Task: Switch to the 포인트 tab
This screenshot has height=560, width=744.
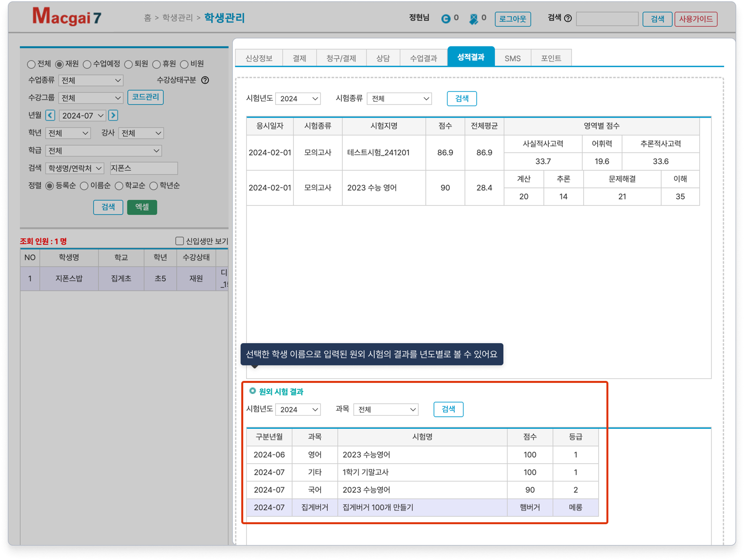Action: click(551, 58)
